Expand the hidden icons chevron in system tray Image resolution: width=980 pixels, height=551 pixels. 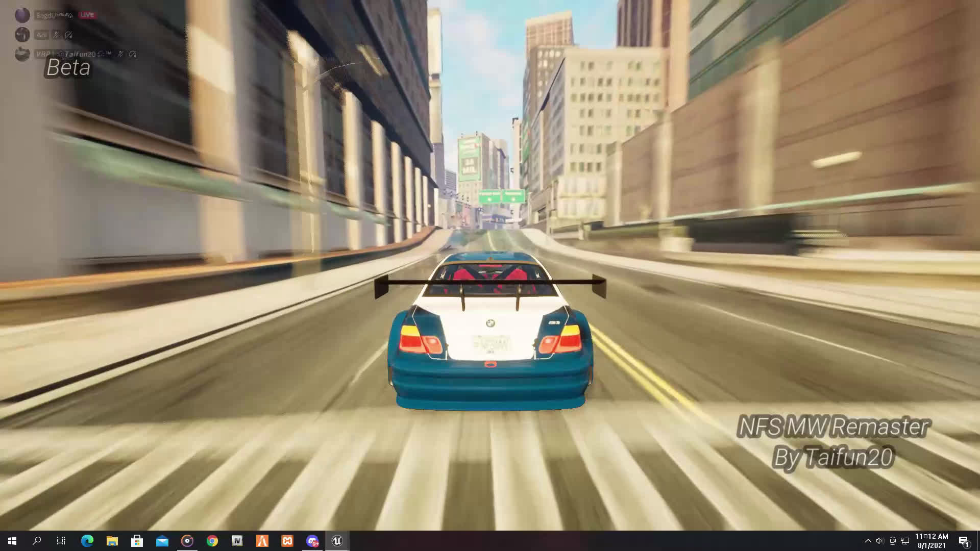[x=868, y=541]
